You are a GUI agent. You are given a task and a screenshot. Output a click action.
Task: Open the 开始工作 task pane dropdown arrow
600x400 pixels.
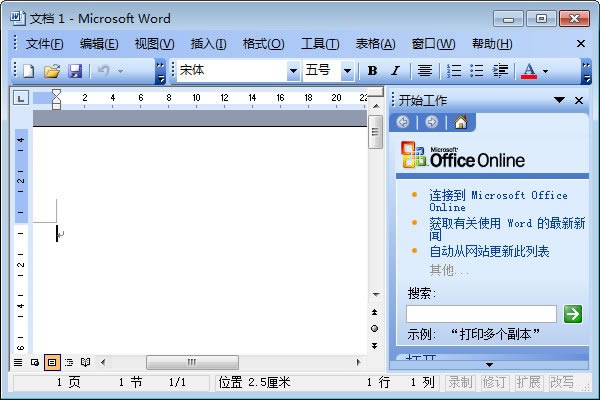coord(559,100)
